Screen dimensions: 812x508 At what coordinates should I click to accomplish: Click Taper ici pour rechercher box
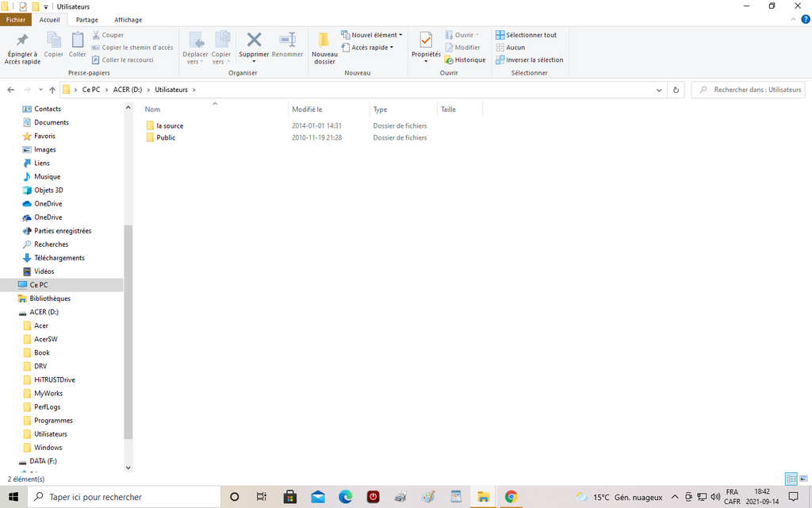pyautogui.click(x=124, y=497)
